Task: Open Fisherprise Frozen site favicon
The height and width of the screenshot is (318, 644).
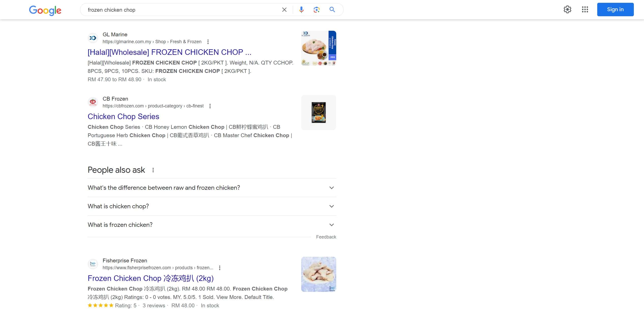Action: [93, 264]
